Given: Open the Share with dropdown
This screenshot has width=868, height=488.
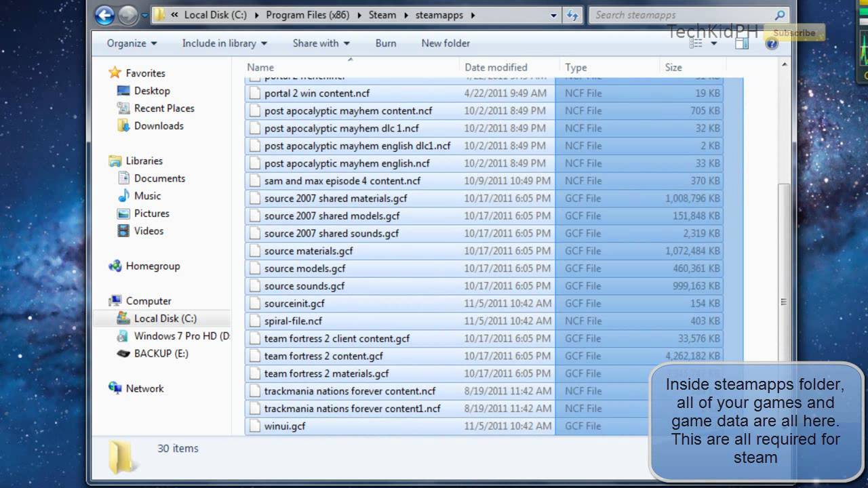Looking at the screenshot, I should (321, 43).
